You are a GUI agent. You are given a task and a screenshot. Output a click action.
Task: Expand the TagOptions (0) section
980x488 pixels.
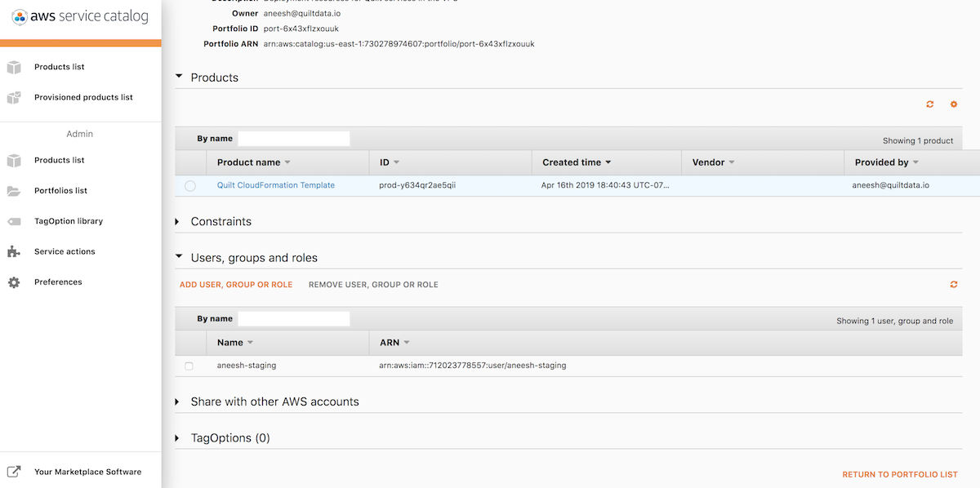point(179,438)
